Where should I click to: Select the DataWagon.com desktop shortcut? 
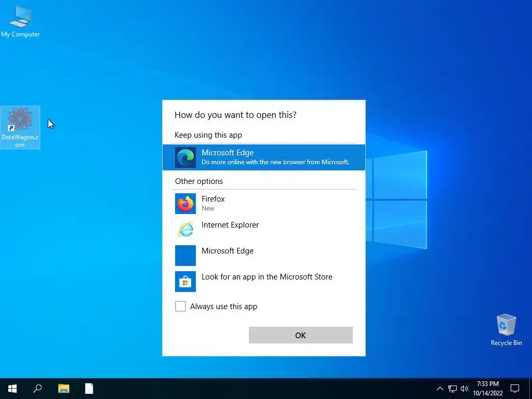pyautogui.click(x=20, y=128)
